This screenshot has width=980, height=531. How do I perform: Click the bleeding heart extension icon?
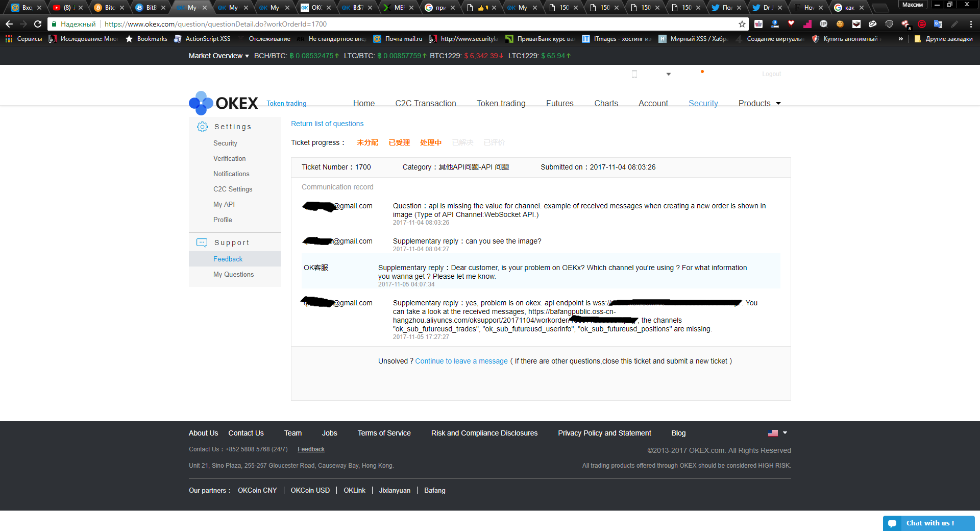[791, 23]
